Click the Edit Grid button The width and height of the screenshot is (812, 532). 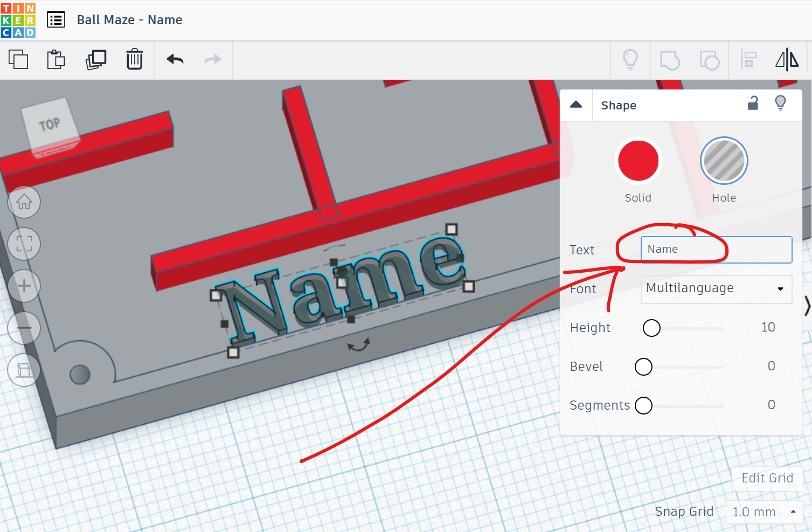(767, 478)
